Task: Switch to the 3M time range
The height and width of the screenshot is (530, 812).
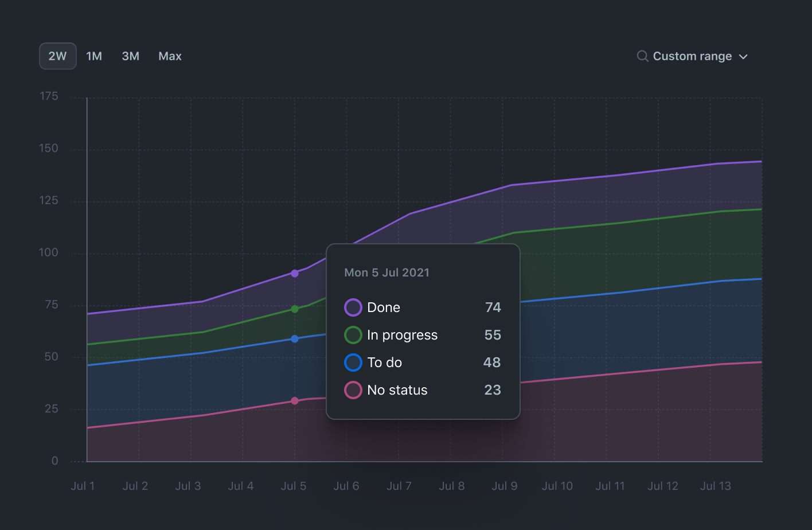Action: coord(131,56)
